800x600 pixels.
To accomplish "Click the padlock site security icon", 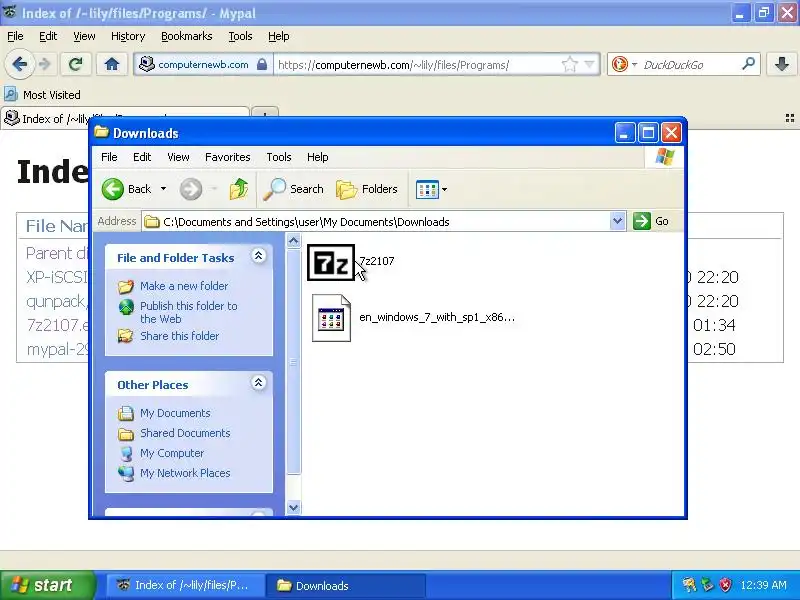I will (x=262, y=65).
